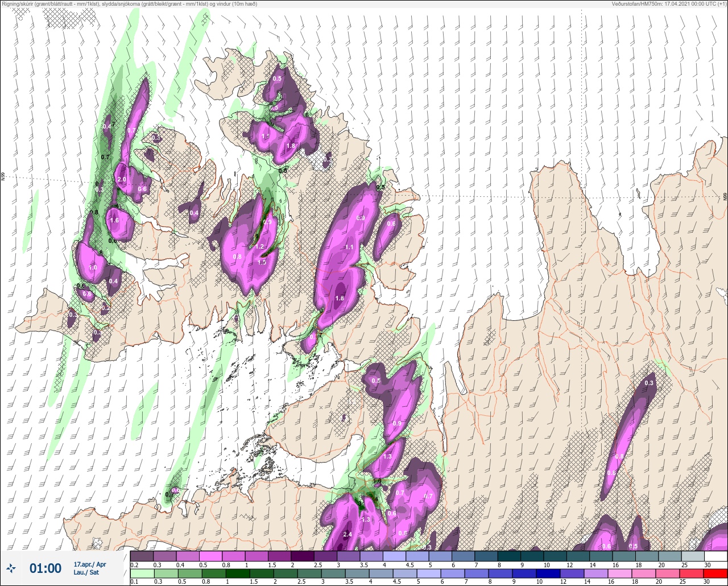Click the 1.2 precipitation value on the map

click(260, 246)
